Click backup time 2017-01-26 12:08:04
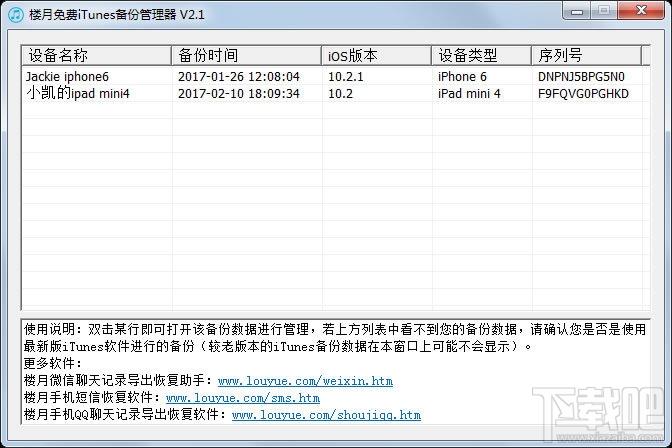This screenshot has height=448, width=672. click(x=239, y=77)
